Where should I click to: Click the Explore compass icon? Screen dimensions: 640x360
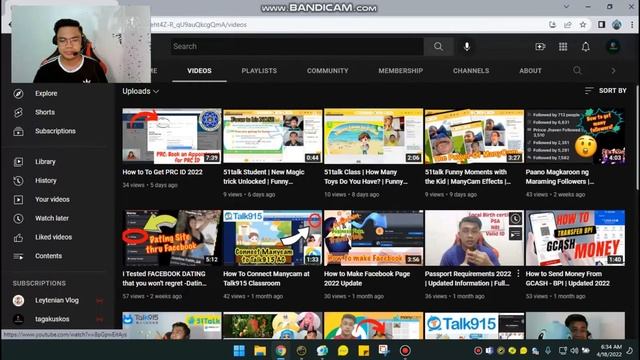point(18,93)
